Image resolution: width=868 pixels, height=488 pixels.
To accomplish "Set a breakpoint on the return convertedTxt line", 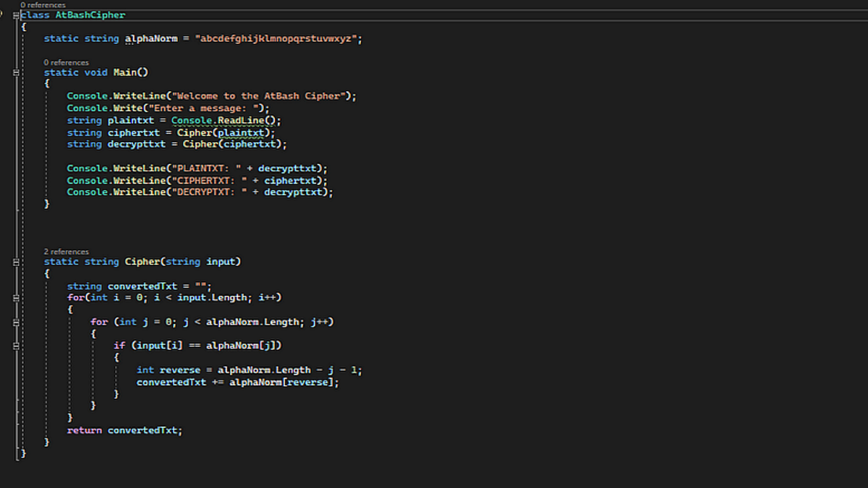I will point(5,429).
